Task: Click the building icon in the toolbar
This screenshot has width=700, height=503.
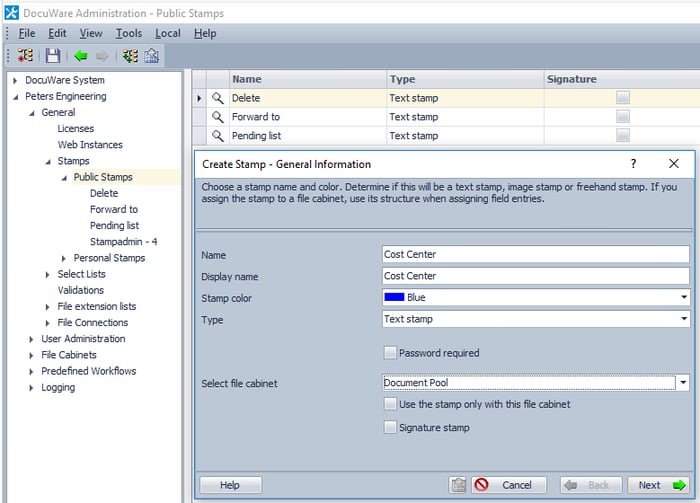Action: pyautogui.click(x=152, y=56)
